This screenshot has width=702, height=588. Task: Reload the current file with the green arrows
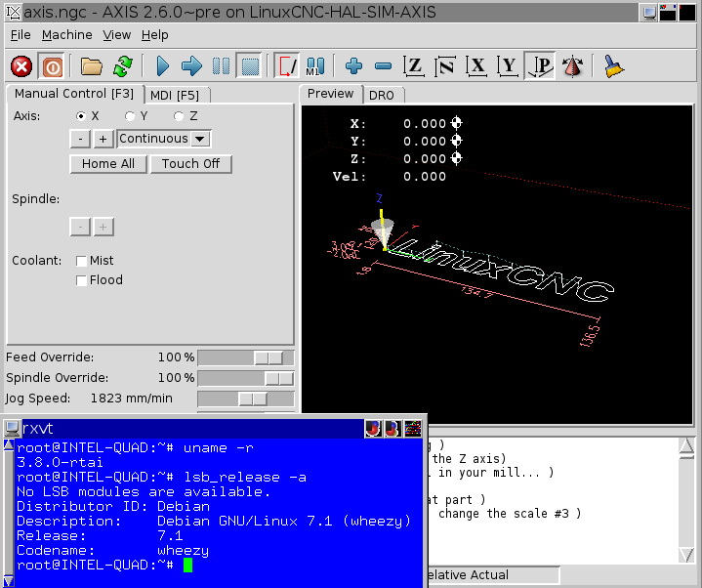tap(123, 66)
